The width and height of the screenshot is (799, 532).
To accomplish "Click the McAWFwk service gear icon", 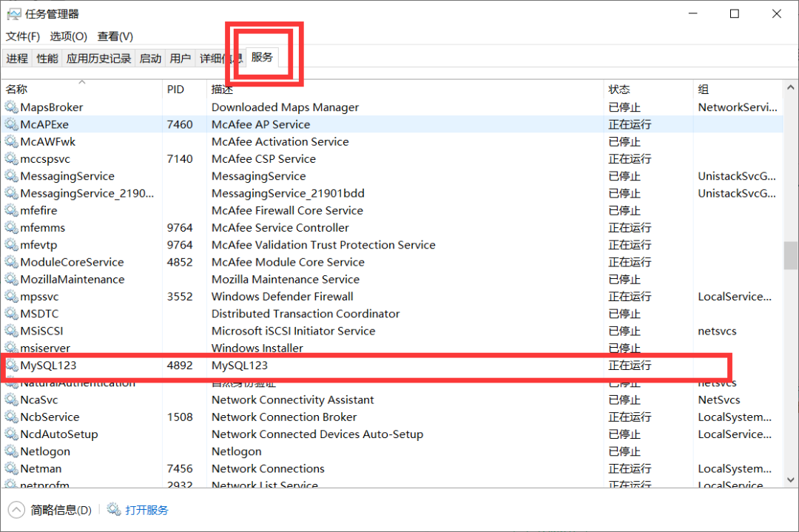I will tap(12, 141).
